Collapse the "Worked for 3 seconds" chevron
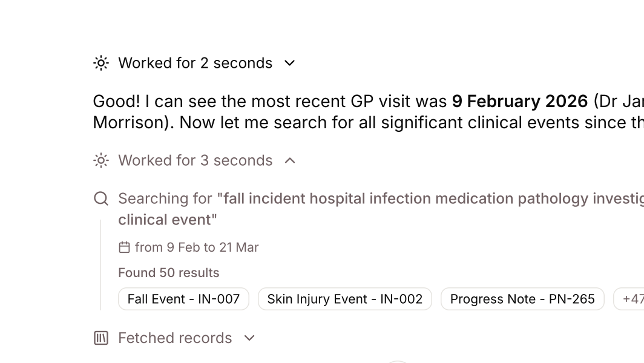644x363 pixels. coord(290,160)
